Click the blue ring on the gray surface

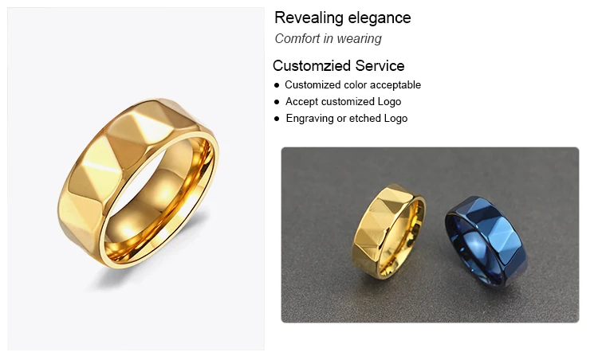coord(486,241)
